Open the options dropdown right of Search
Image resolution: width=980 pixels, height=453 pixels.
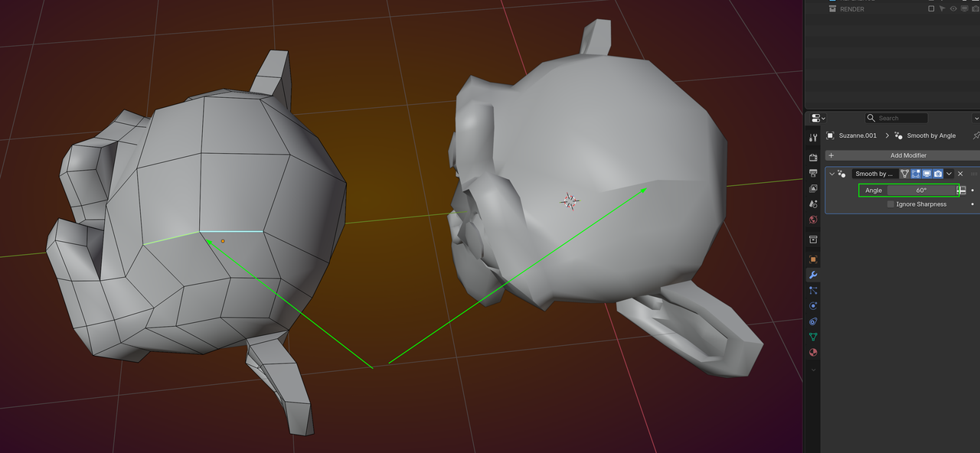pos(976,118)
